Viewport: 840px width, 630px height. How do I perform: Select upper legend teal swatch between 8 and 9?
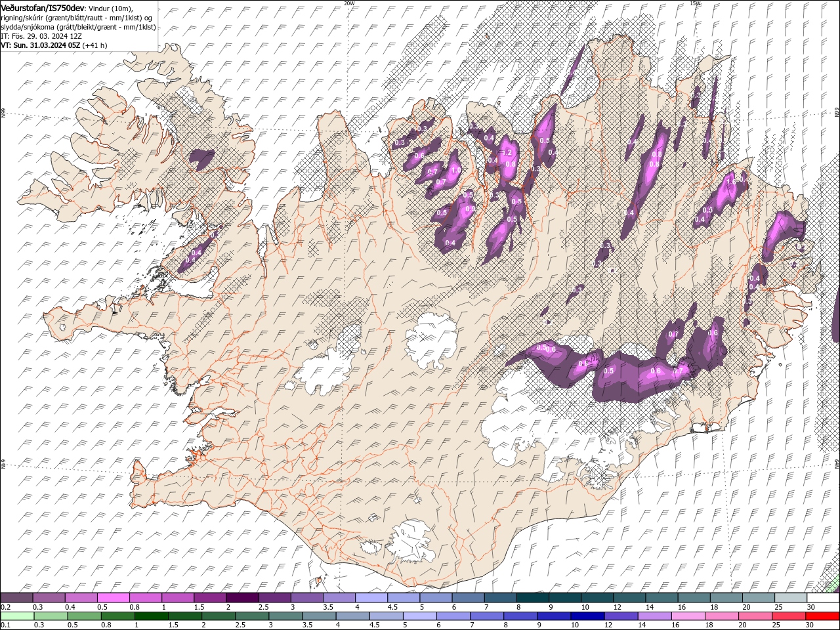[x=532, y=598]
